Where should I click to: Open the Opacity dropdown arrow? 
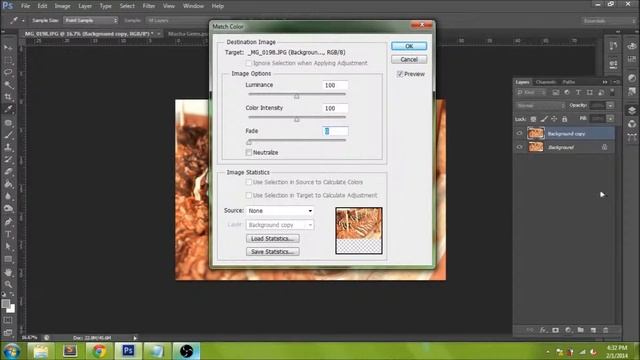coord(610,106)
